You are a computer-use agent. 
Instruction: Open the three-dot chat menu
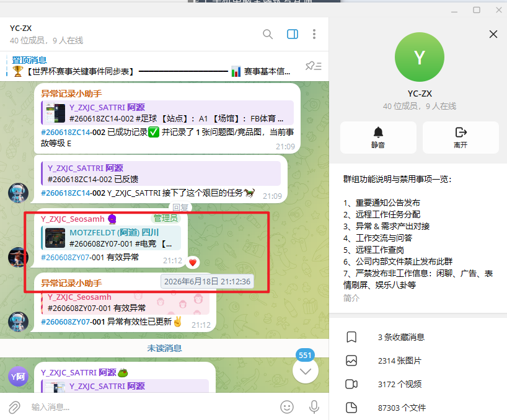pyautogui.click(x=314, y=34)
